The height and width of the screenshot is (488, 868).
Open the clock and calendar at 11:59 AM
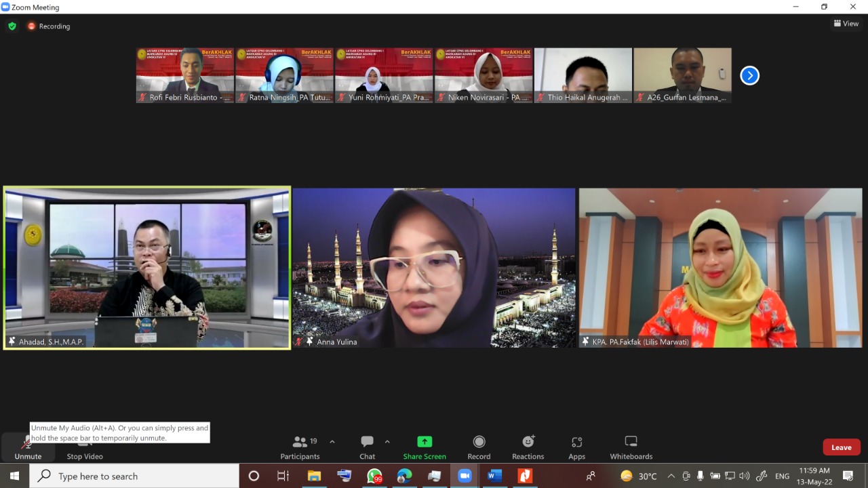point(814,476)
